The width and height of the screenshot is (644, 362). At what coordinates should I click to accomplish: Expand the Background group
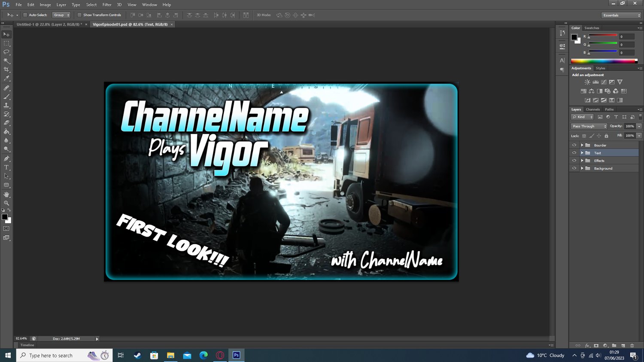coord(582,168)
